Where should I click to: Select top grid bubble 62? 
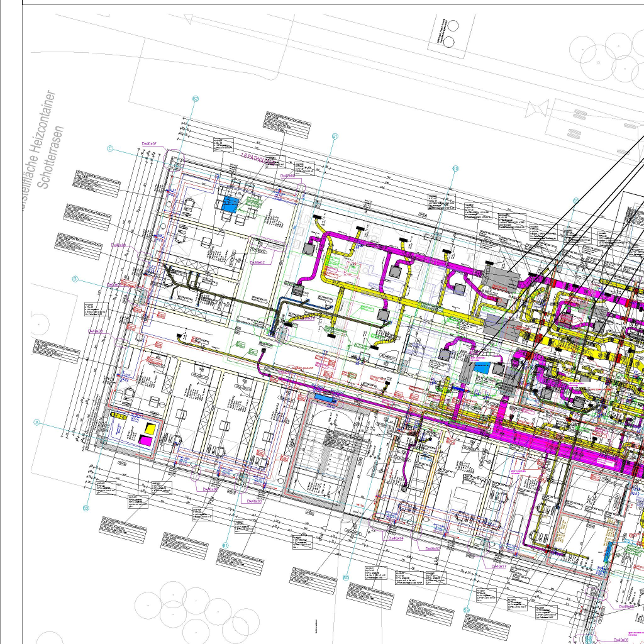196,99
